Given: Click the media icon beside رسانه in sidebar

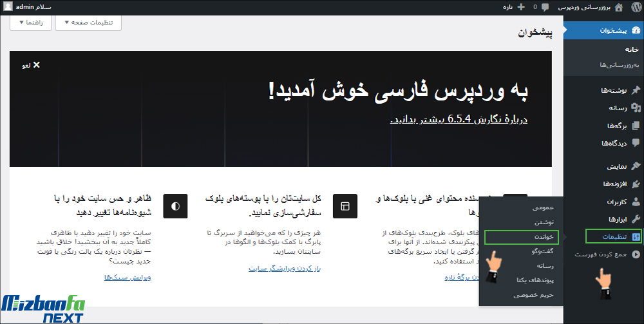Looking at the screenshot, I should pos(636,108).
